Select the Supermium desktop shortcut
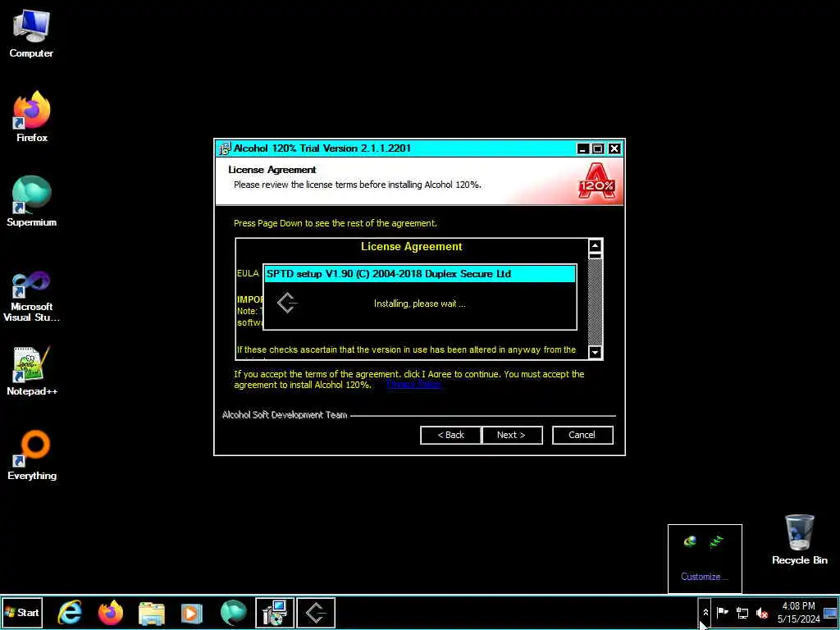The width and height of the screenshot is (840, 630). 32,201
